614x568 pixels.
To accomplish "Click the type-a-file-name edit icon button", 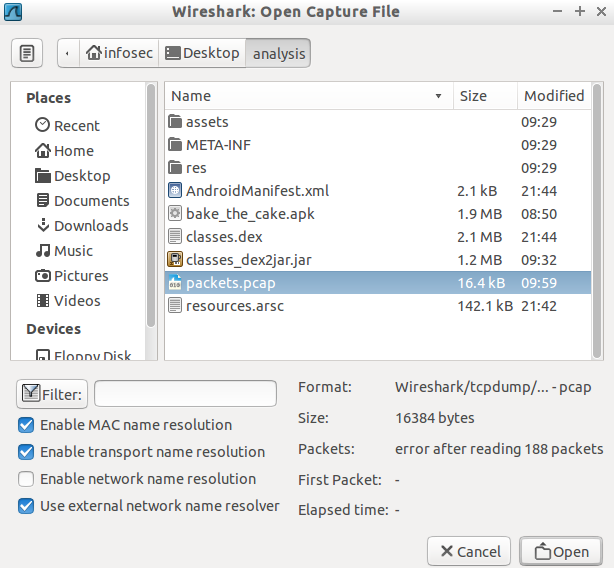I will click(x=27, y=53).
